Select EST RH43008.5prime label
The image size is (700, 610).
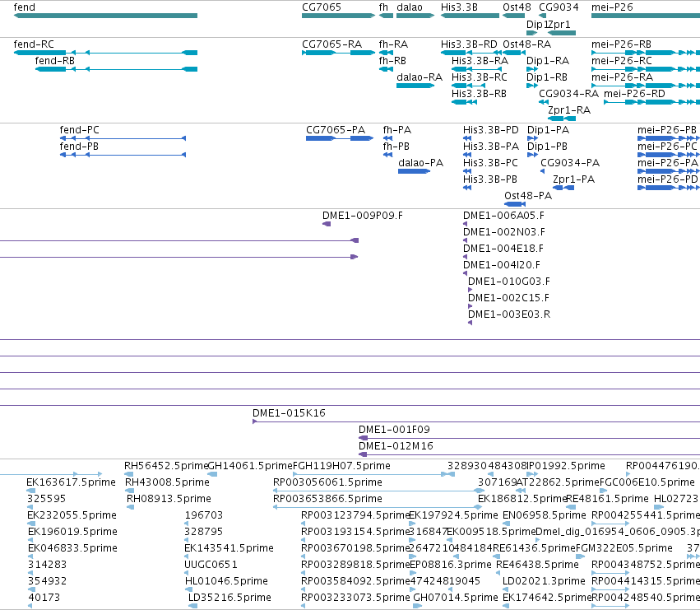[168, 482]
